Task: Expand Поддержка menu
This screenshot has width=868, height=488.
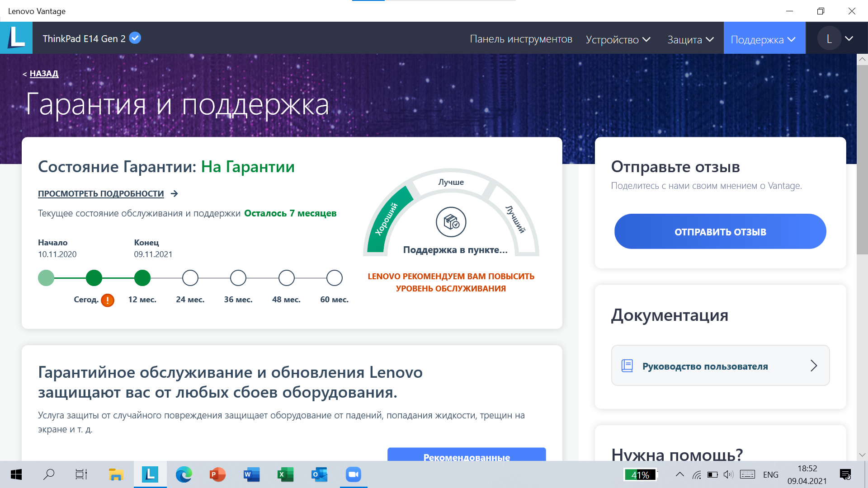Action: 764,38
